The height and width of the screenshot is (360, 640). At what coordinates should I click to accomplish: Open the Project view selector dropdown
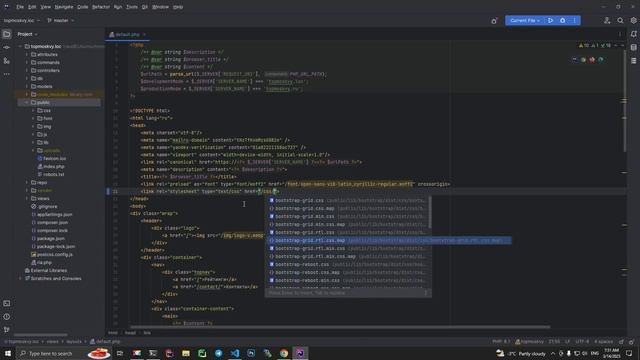(27, 34)
